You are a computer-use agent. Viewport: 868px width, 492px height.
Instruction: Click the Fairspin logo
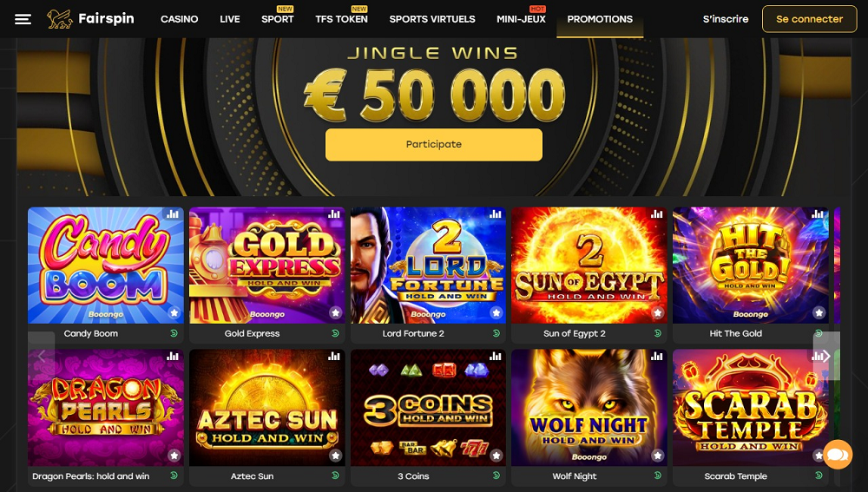pyautogui.click(x=90, y=19)
